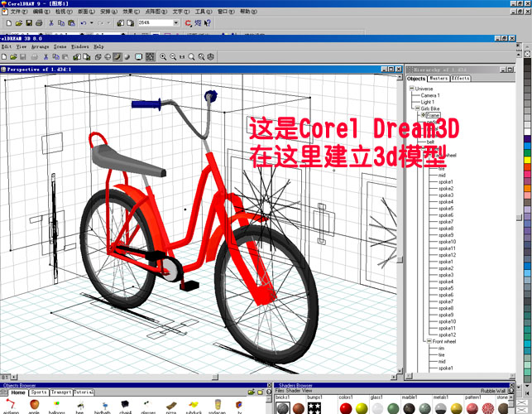Select the birdbath object thumbnail
The image size is (532, 414).
(105, 406)
